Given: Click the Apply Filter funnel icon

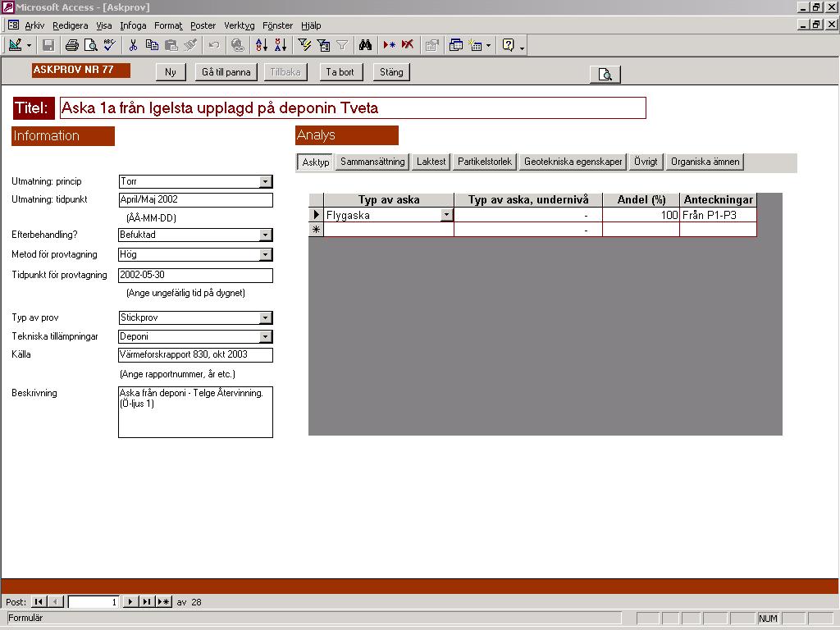Looking at the screenshot, I should coord(342,45).
